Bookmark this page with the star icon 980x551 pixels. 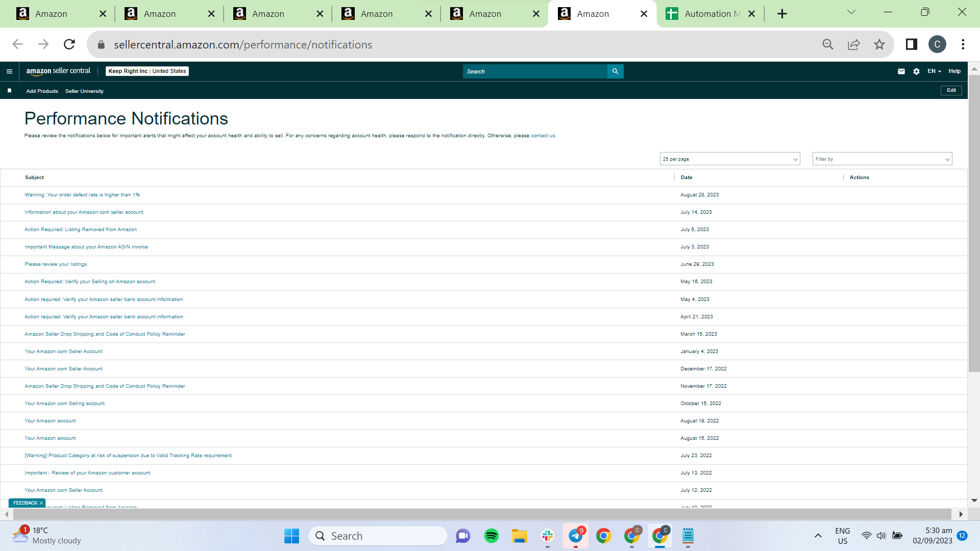tap(879, 44)
